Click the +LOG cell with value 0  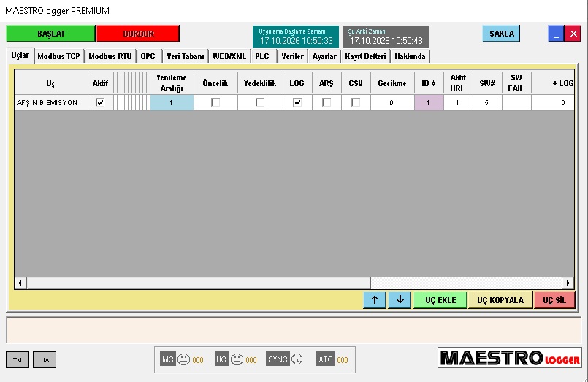pyautogui.click(x=553, y=103)
